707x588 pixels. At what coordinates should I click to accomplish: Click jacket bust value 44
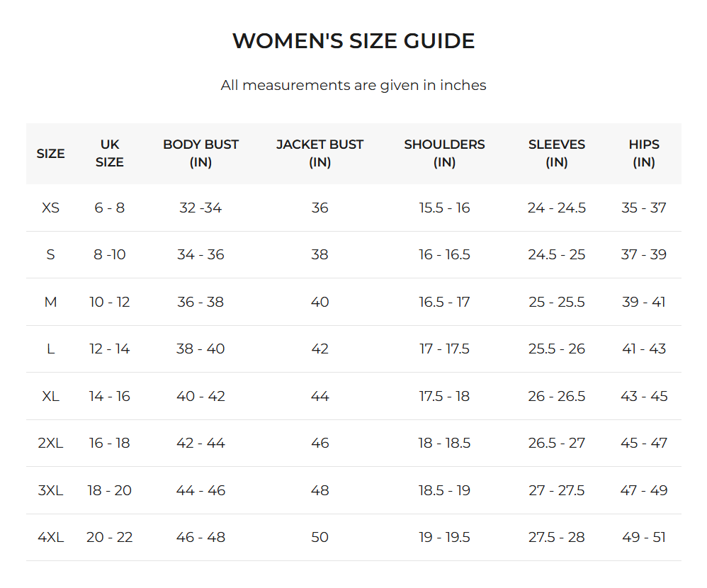(319, 397)
